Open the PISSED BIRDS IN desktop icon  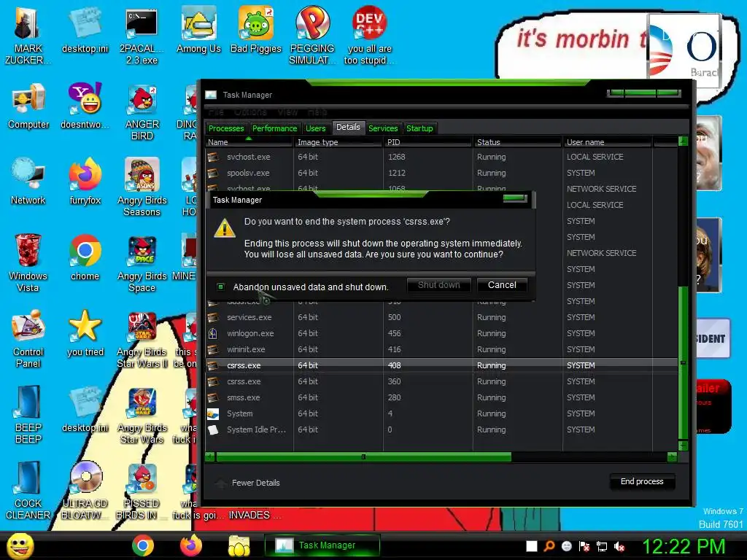tap(142, 491)
